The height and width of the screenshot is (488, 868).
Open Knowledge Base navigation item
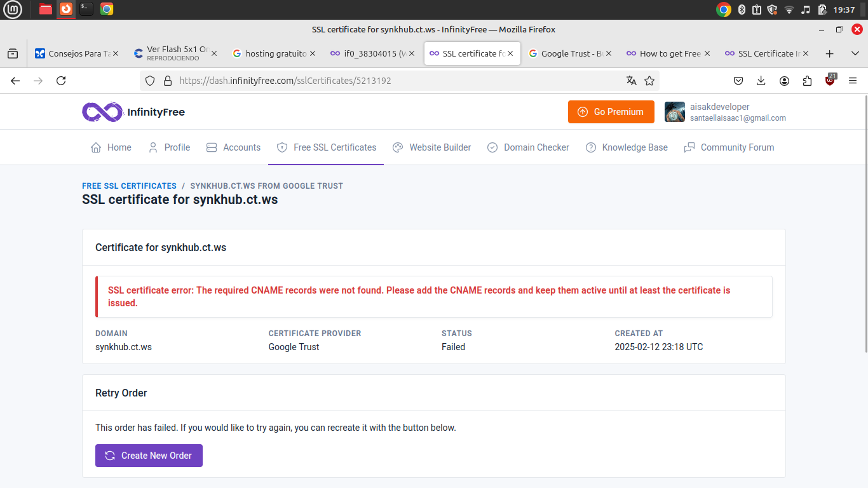coord(627,147)
